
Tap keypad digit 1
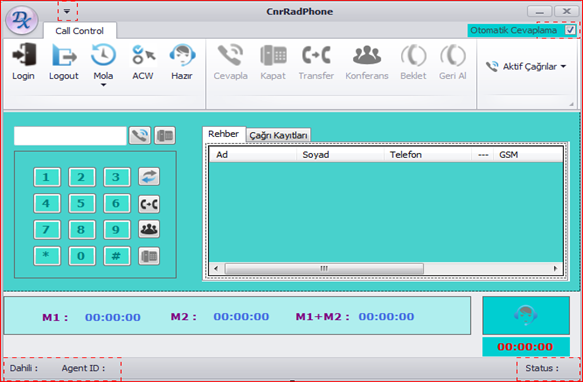point(47,177)
